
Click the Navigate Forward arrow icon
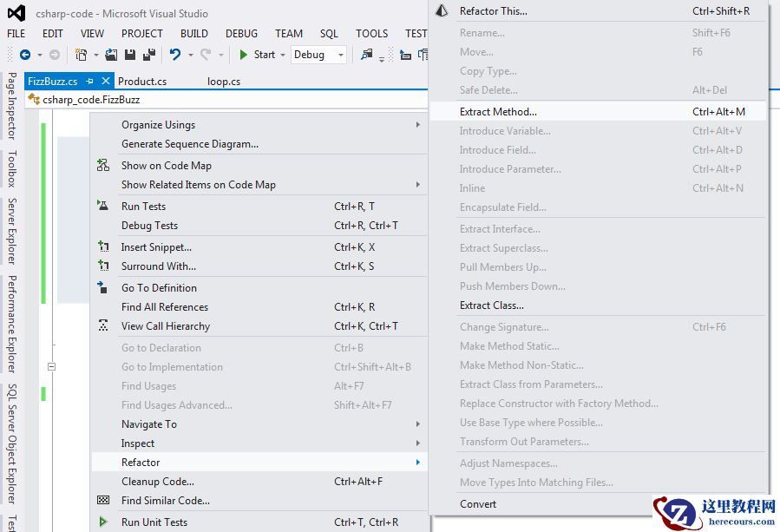click(55, 55)
